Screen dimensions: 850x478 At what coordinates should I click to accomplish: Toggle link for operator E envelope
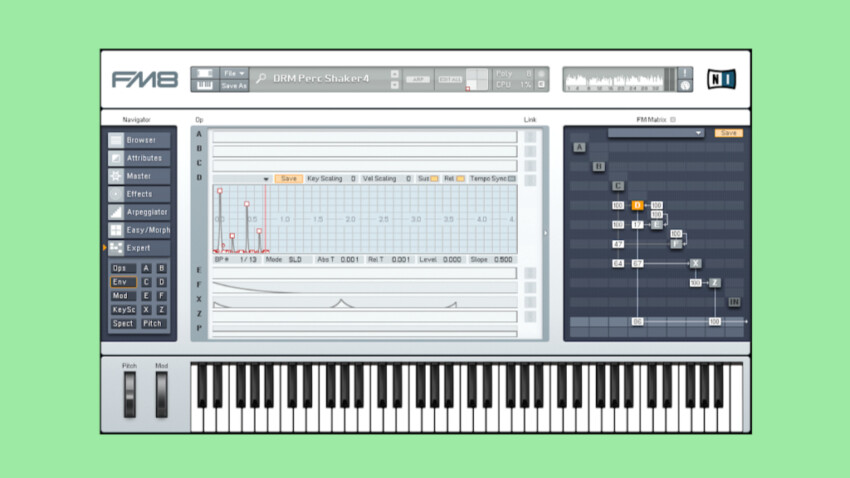point(530,273)
